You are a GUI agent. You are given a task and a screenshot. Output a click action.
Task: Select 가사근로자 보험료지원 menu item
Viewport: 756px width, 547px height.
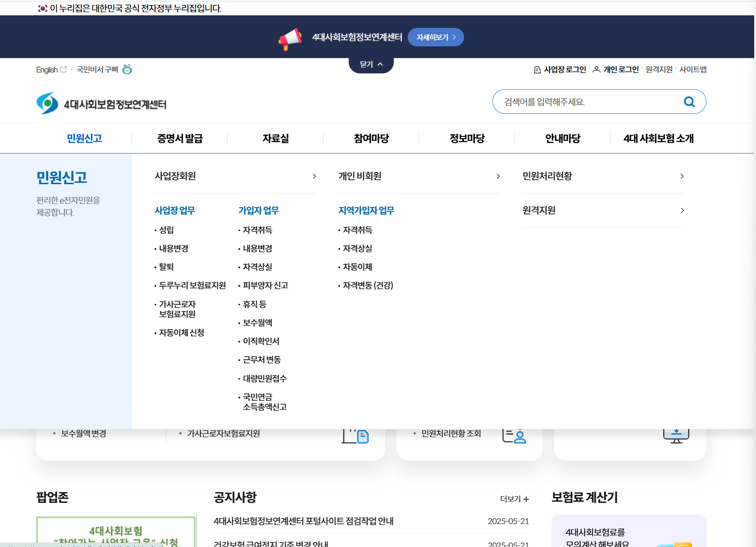177,309
